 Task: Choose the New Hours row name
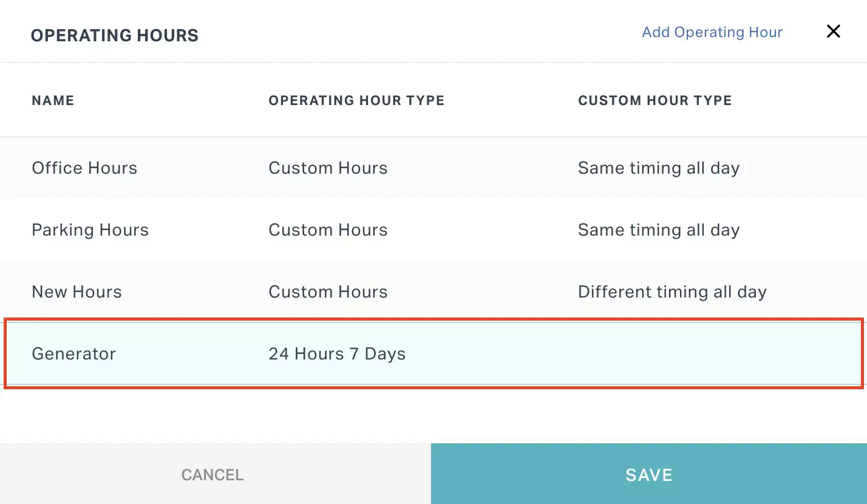point(76,292)
